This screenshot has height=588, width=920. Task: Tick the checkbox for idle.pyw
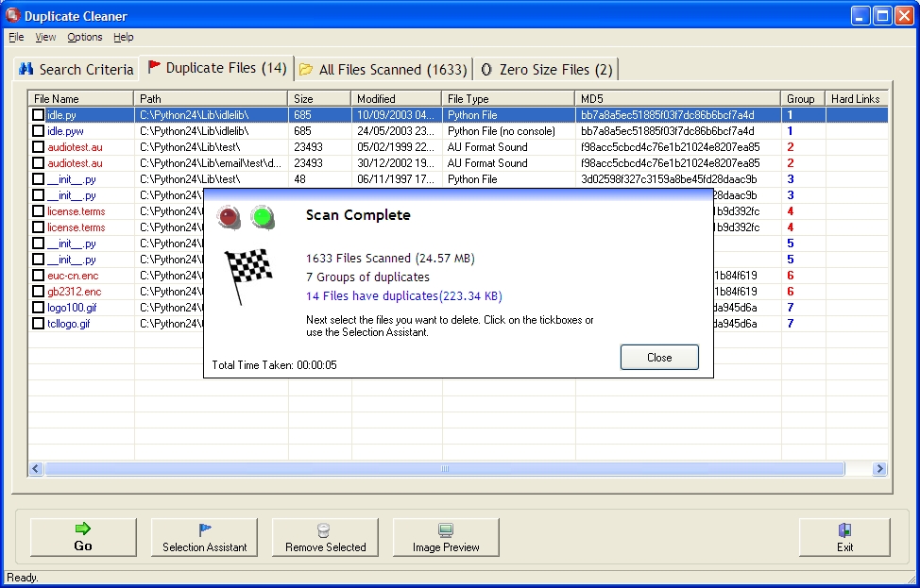[38, 131]
